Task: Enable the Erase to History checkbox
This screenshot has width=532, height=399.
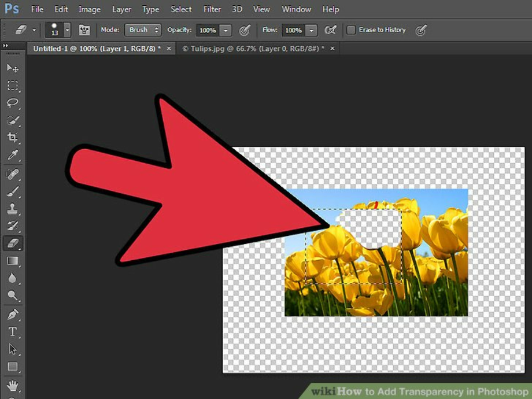Action: click(x=352, y=29)
